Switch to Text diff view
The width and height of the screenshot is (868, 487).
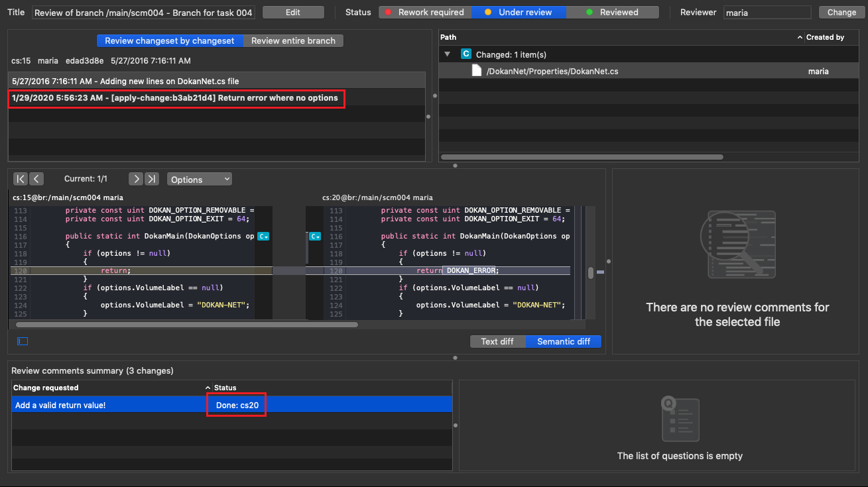(497, 342)
